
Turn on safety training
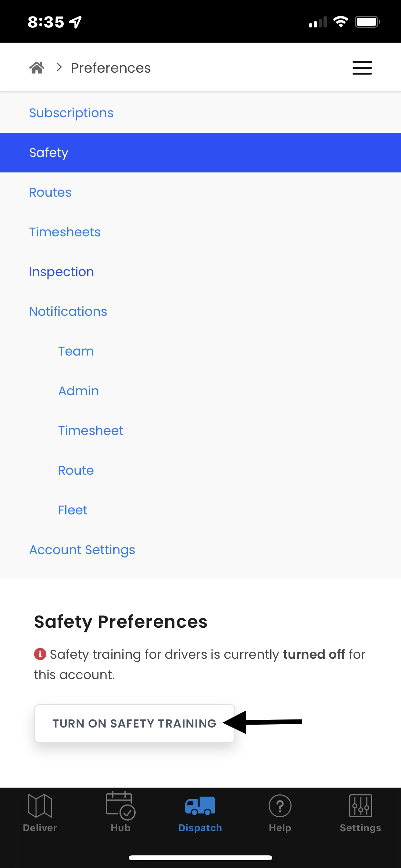(x=134, y=723)
